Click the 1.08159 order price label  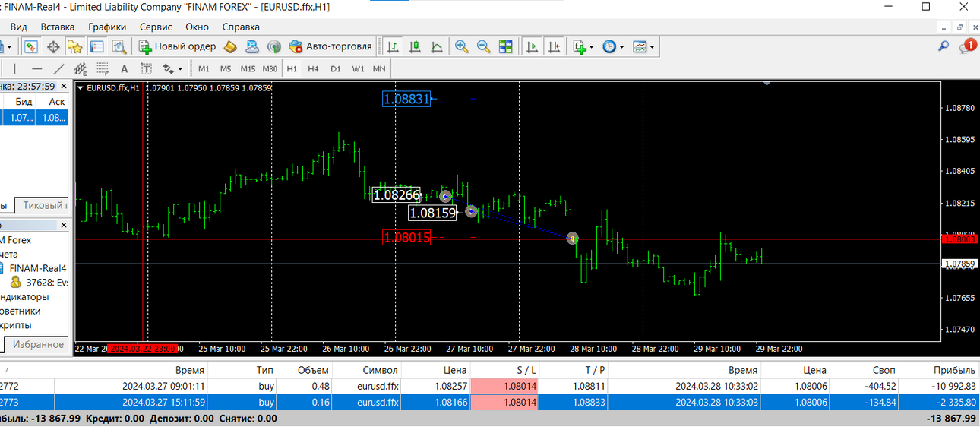[x=433, y=214]
